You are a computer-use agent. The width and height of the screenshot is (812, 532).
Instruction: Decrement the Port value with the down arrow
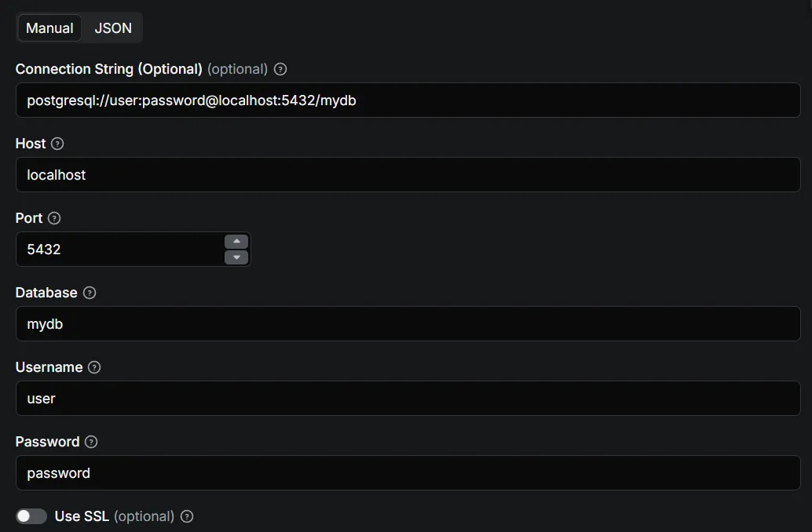coord(236,257)
